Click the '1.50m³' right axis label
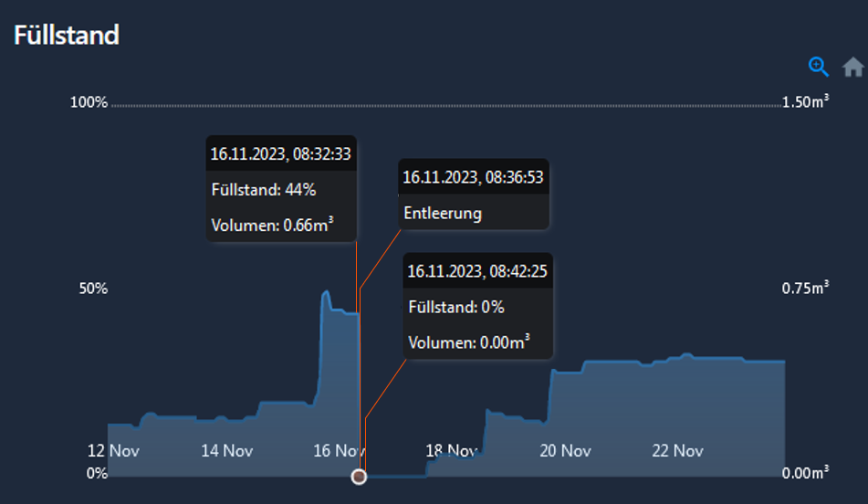The height and width of the screenshot is (504, 868). pyautogui.click(x=805, y=101)
